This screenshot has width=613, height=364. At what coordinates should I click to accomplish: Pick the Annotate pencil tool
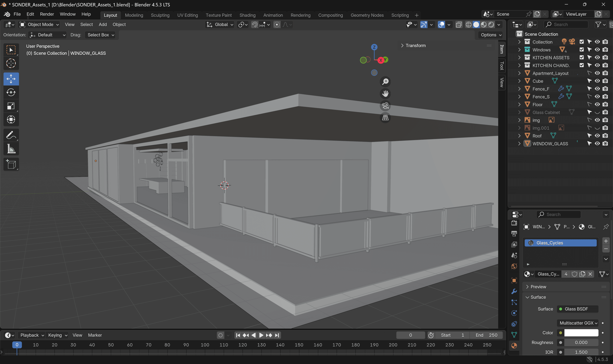coord(11,135)
